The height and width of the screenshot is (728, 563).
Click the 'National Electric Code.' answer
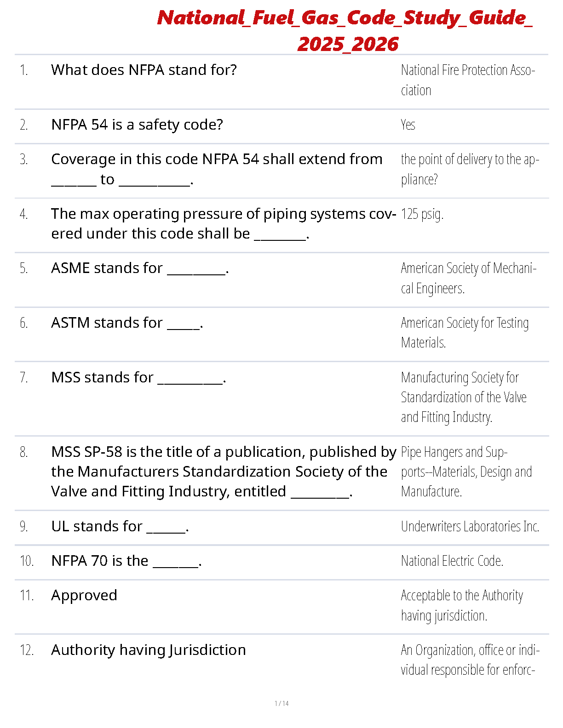pyautogui.click(x=452, y=561)
